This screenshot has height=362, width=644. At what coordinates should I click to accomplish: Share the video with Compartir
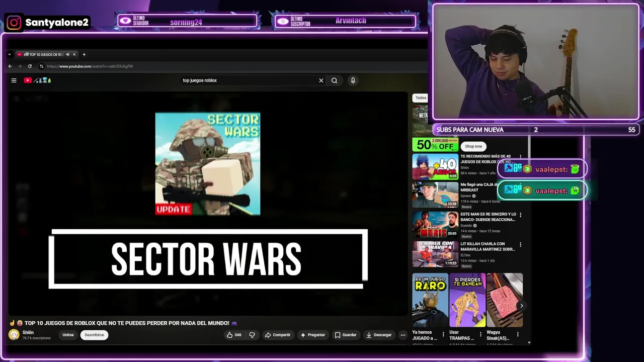click(278, 335)
